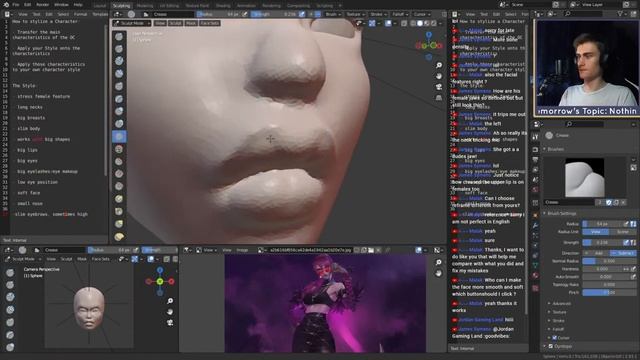Open the Modifiers wrench properties tab
The height and width of the screenshot is (360, 640).
pos(536,225)
